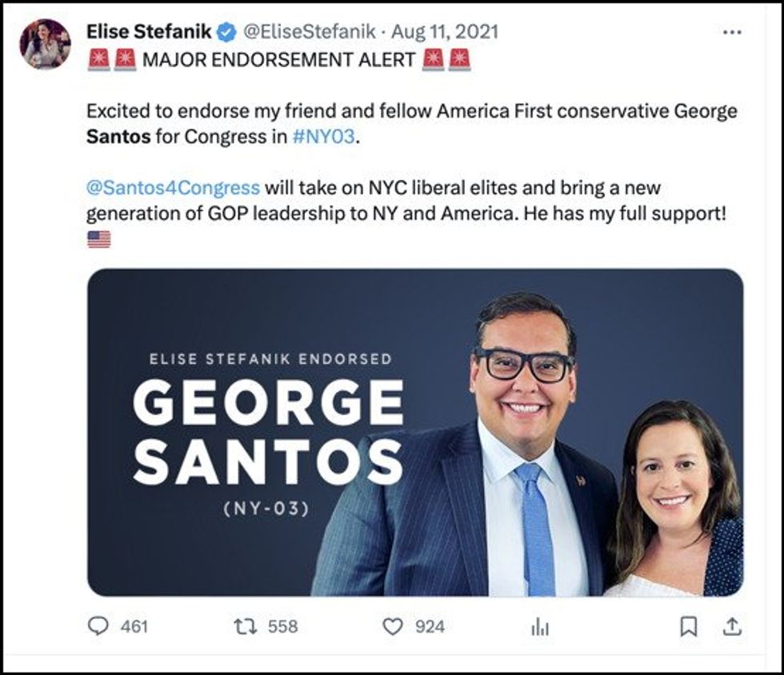784x675 pixels.
Task: Bookmark this tweet
Action: point(688,626)
